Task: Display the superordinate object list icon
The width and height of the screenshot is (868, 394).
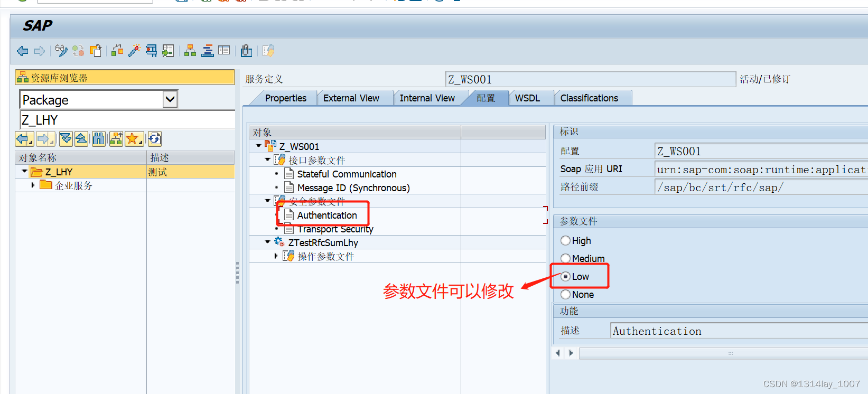Action: (116, 139)
